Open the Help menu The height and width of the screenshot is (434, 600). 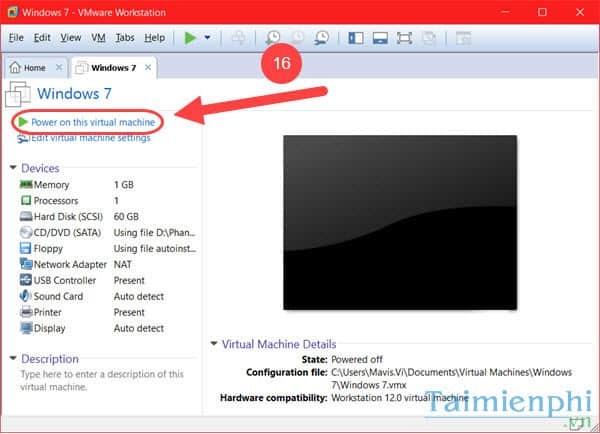[155, 38]
